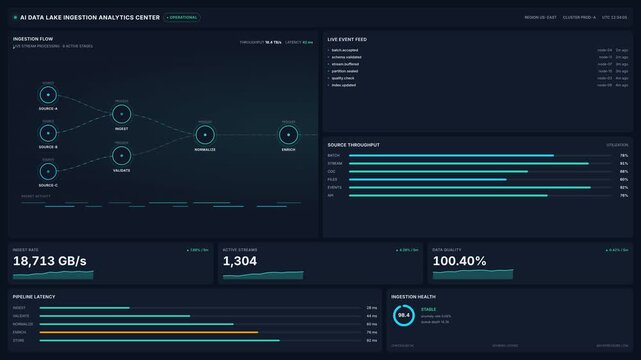Click the ingest rate sparkline chart
641x360 pixels.
click(53, 275)
